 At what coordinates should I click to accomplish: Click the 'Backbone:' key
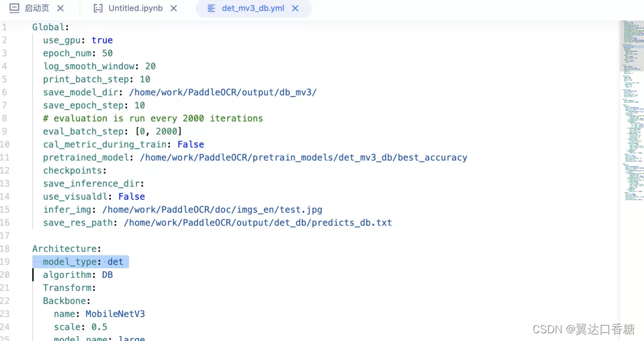coord(67,301)
